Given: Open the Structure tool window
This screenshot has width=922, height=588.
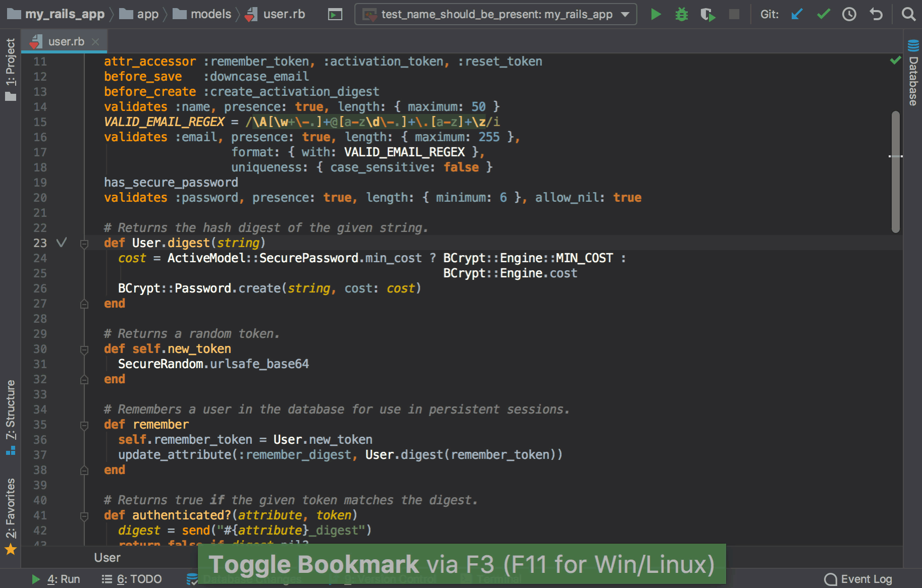Looking at the screenshot, I should pyautogui.click(x=11, y=417).
